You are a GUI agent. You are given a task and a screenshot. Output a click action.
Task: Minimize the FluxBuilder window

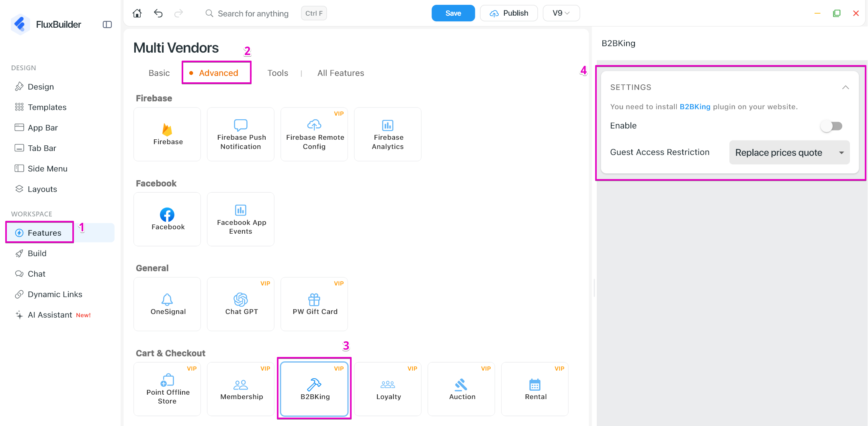[x=817, y=13]
